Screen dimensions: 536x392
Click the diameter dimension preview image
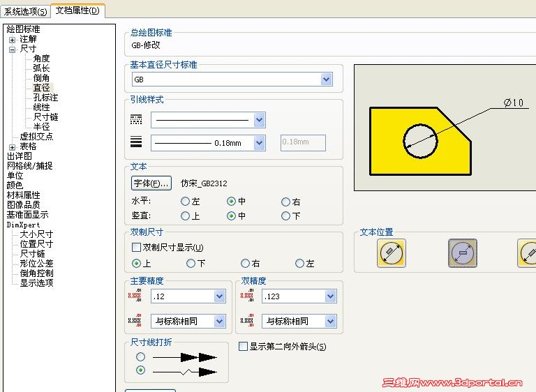point(445,128)
